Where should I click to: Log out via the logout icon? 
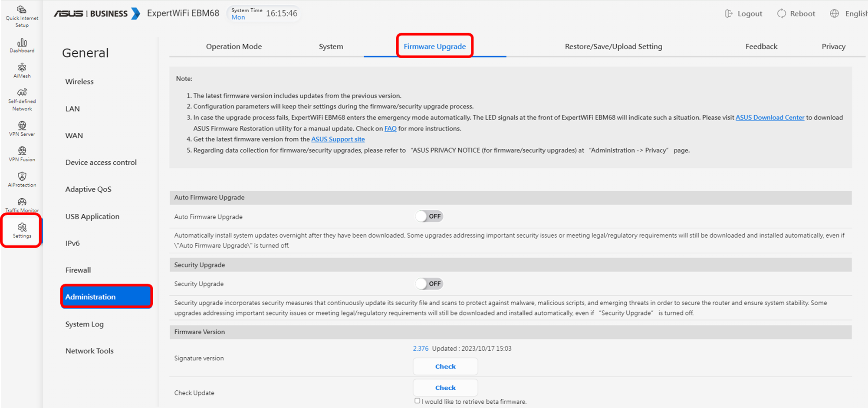click(x=728, y=13)
